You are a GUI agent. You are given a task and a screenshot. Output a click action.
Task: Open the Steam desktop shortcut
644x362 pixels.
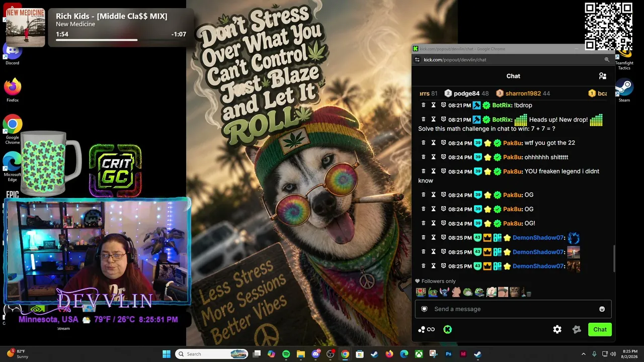pos(624,91)
